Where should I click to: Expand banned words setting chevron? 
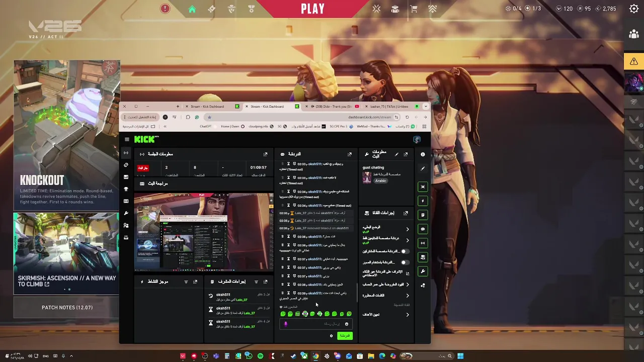coord(408,296)
